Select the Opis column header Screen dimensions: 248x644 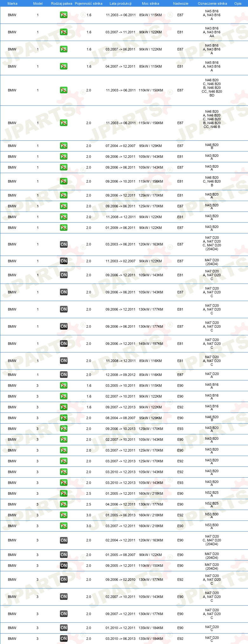pos(238,3)
